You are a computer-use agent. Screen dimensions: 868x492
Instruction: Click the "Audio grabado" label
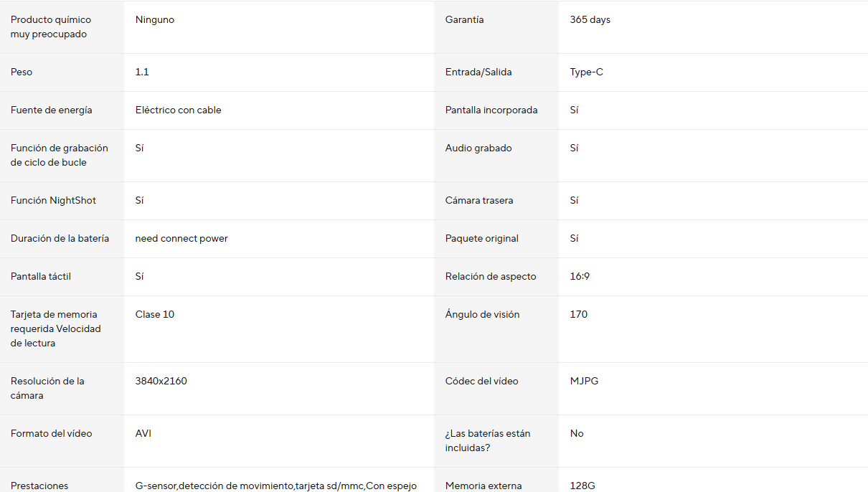click(478, 148)
